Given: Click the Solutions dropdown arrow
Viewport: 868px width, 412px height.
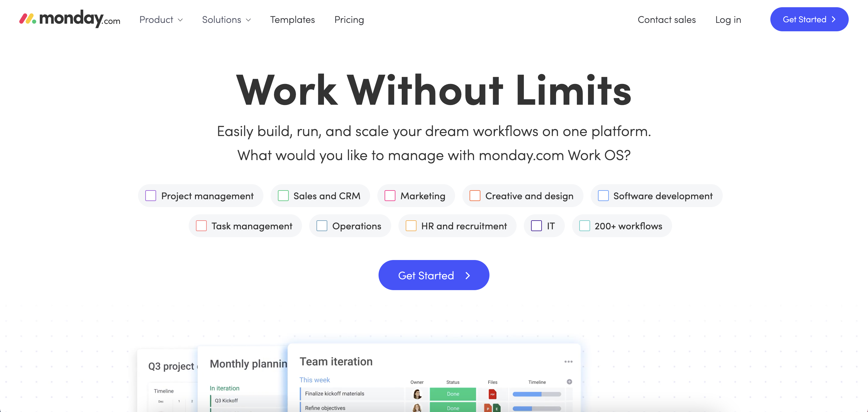Looking at the screenshot, I should [x=249, y=20].
